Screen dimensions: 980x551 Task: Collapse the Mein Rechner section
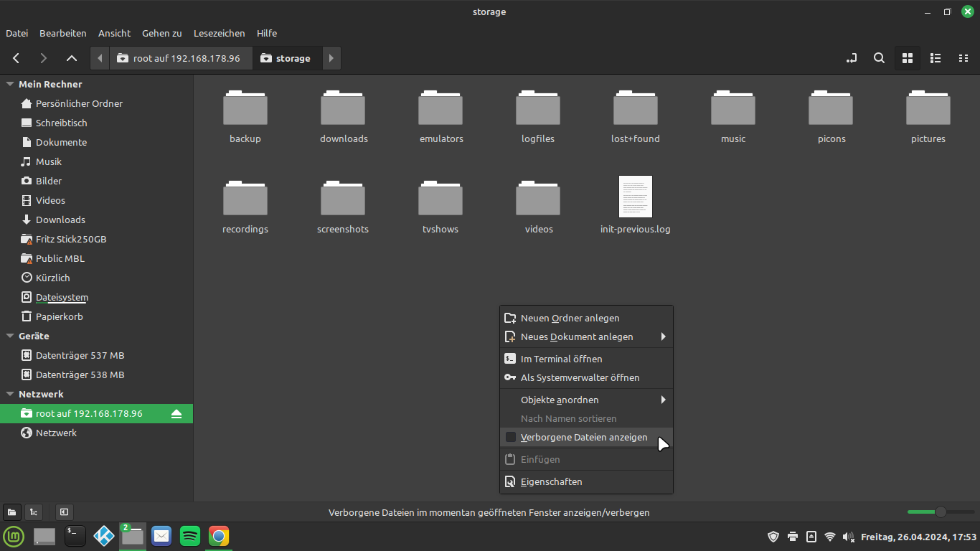coord(10,84)
